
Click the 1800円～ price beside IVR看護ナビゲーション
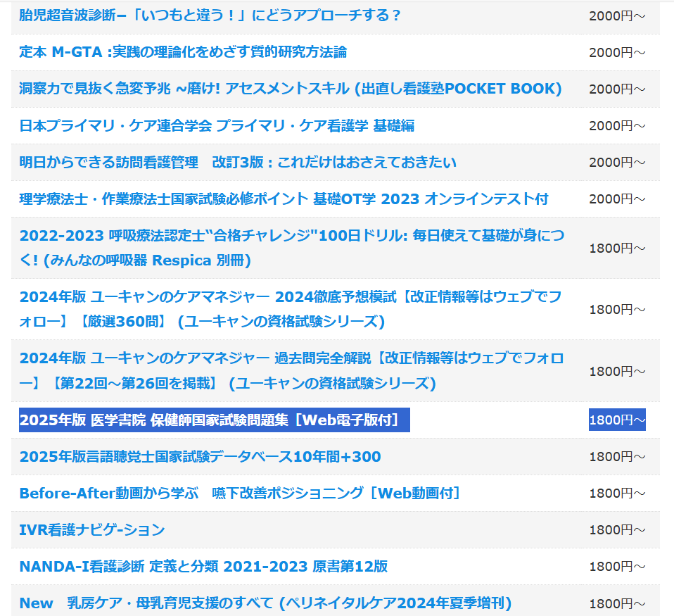(x=617, y=530)
